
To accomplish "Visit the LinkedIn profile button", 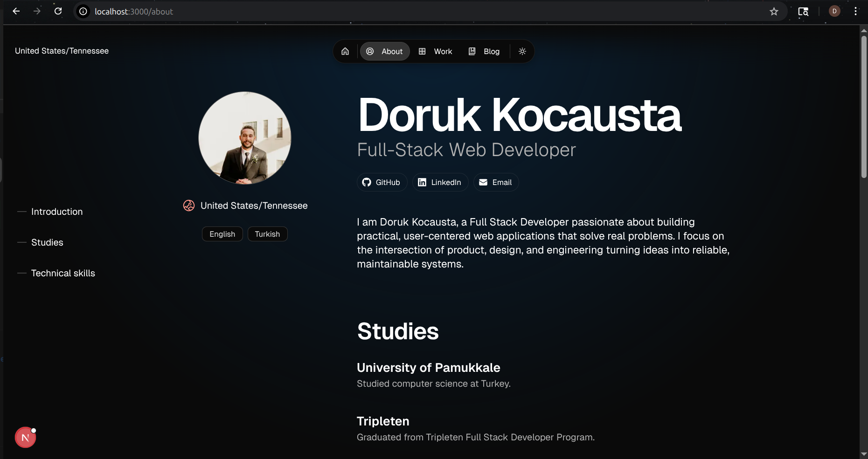I will point(440,182).
